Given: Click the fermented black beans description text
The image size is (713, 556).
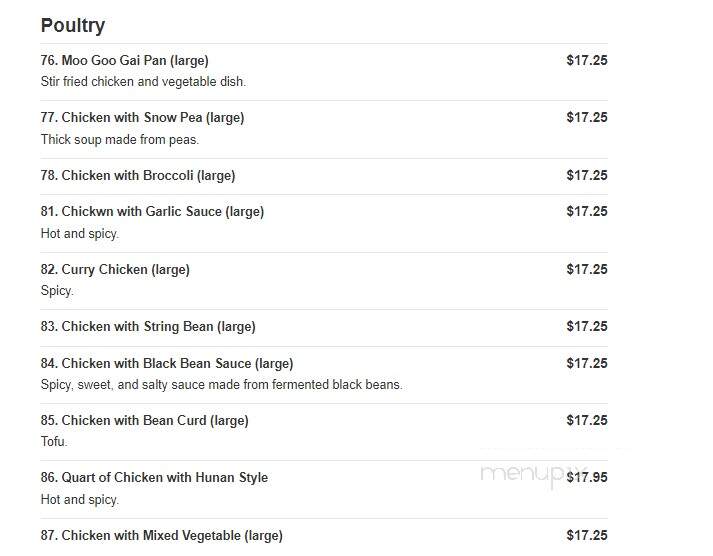Looking at the screenshot, I should (221, 385).
